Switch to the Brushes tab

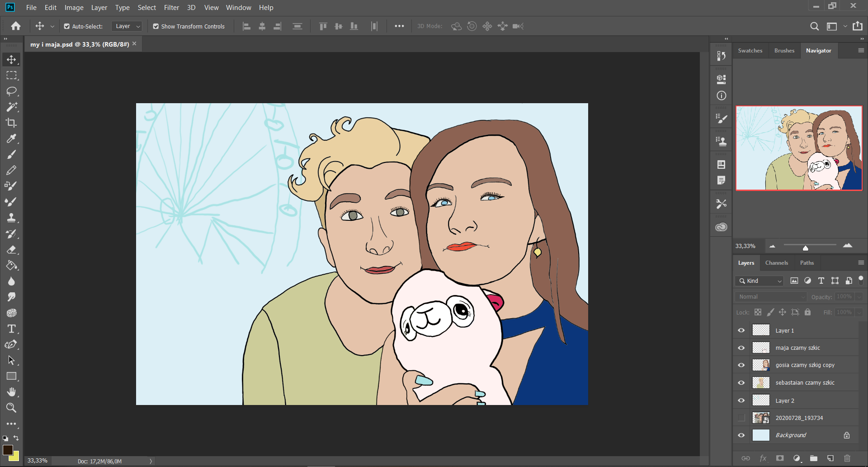coord(784,50)
